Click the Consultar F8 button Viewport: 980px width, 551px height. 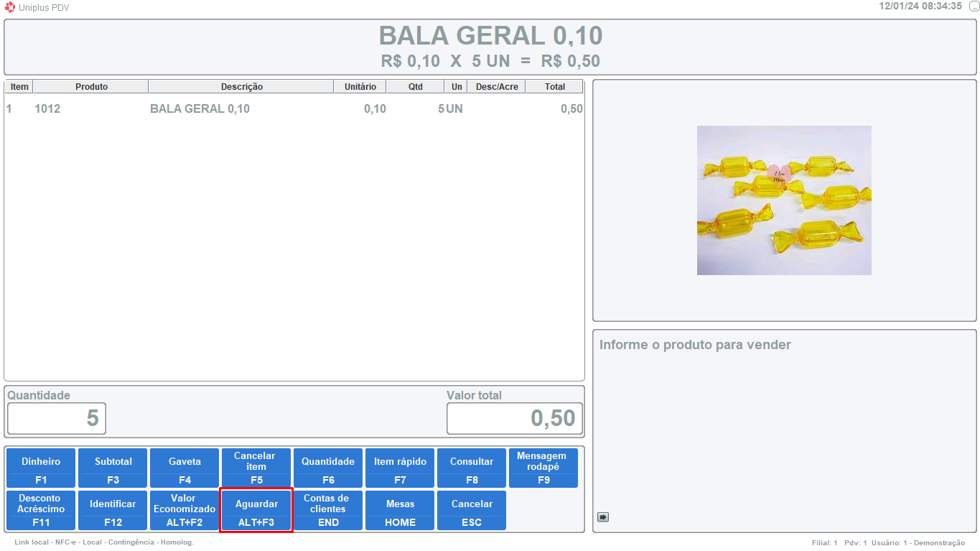pyautogui.click(x=472, y=468)
